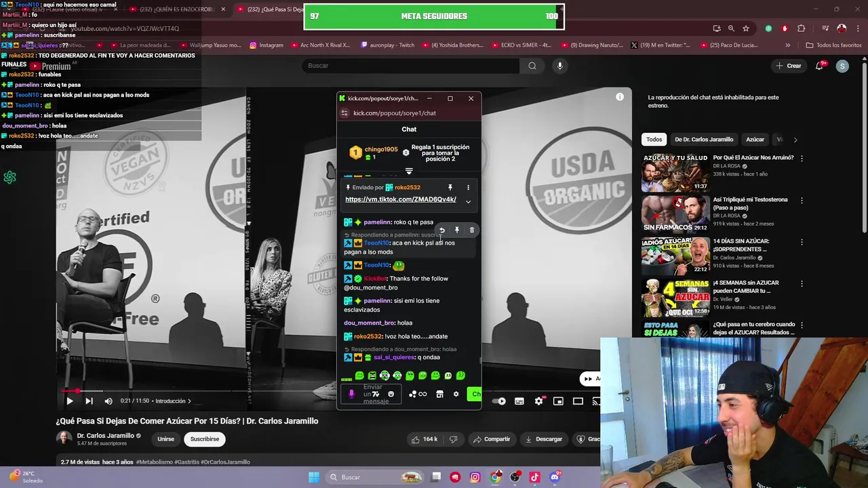Share the video via Compartir
This screenshot has width=868, height=488.
(x=492, y=439)
